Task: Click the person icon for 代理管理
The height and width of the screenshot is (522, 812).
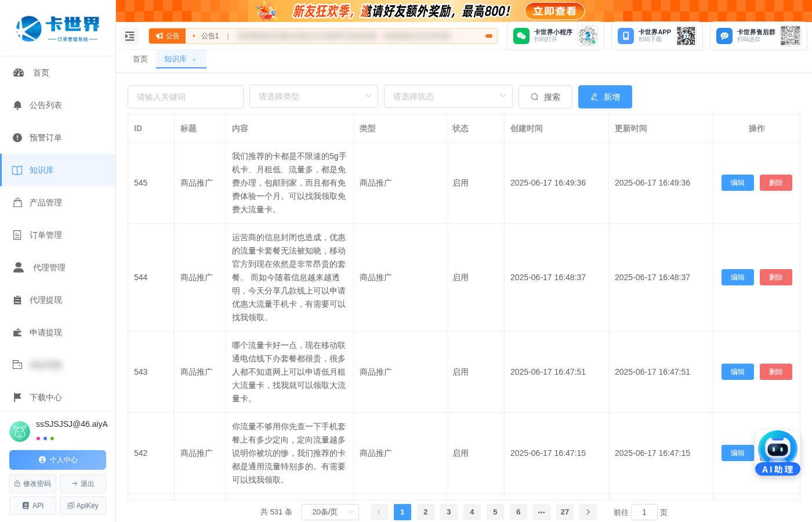Action: (19, 267)
